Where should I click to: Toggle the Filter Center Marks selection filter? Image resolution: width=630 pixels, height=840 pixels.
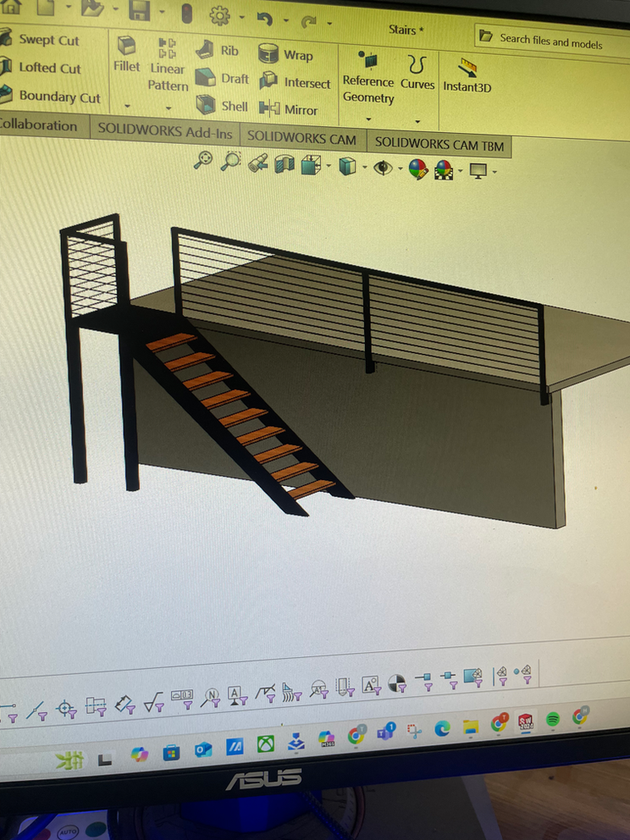(x=67, y=710)
